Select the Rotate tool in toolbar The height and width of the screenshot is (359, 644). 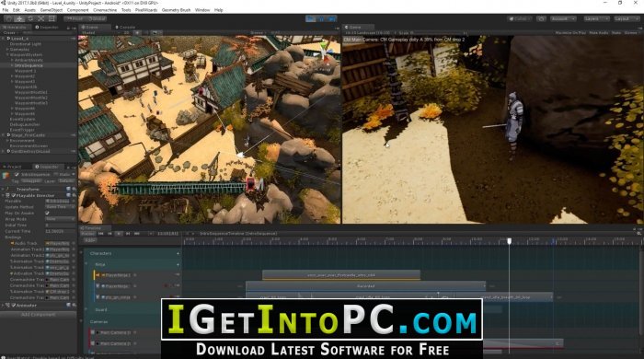pyautogui.click(x=30, y=19)
